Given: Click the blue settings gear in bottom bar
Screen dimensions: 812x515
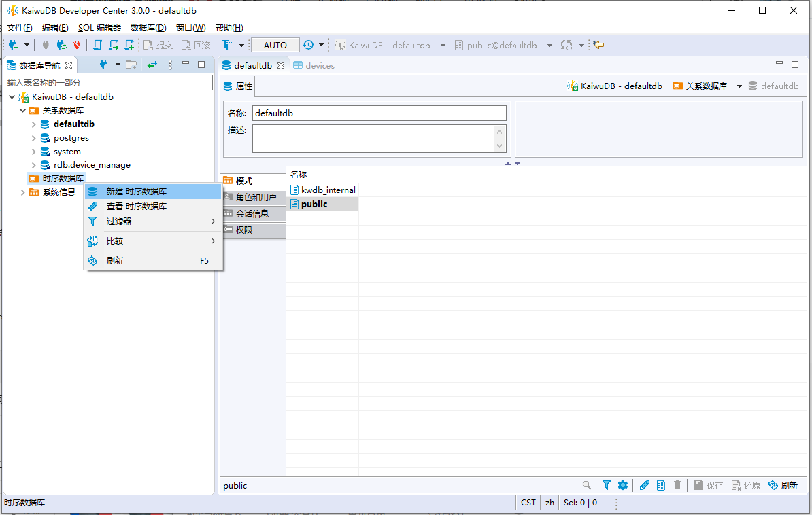Looking at the screenshot, I should point(622,485).
